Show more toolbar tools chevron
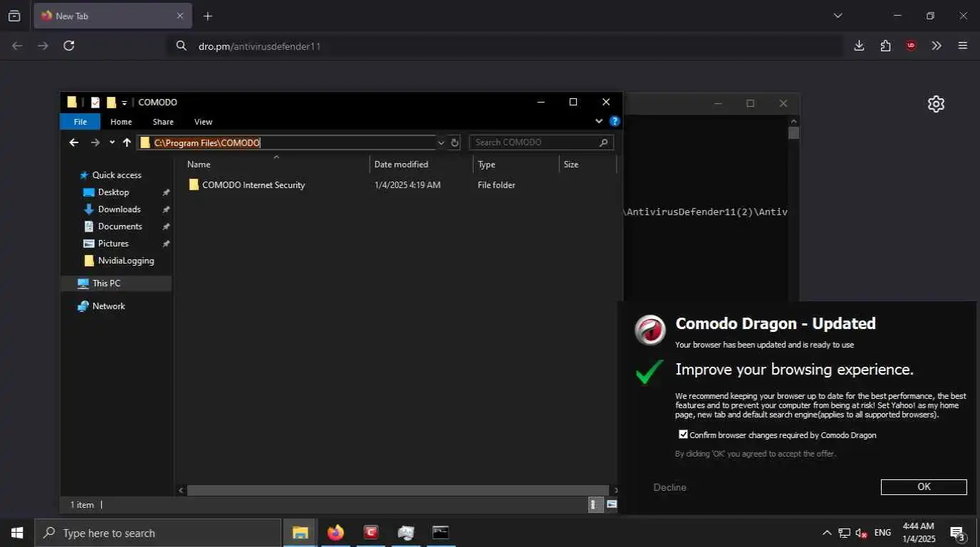Image resolution: width=980 pixels, height=547 pixels. [937, 46]
